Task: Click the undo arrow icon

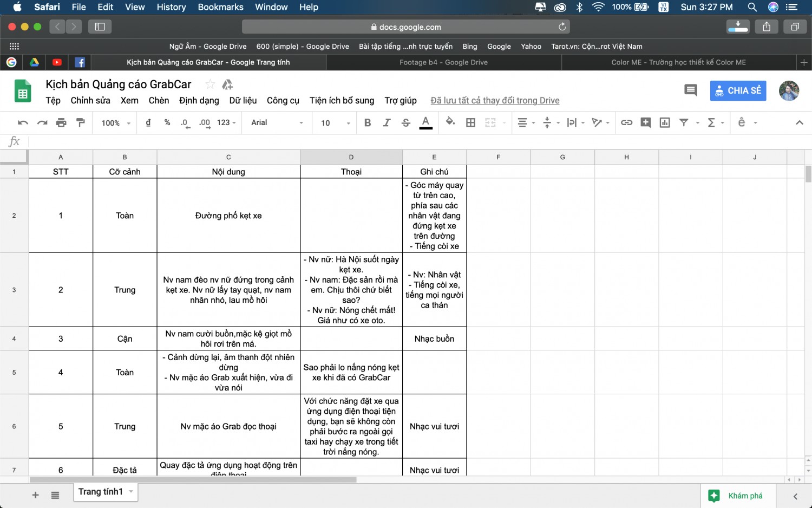Action: 23,122
